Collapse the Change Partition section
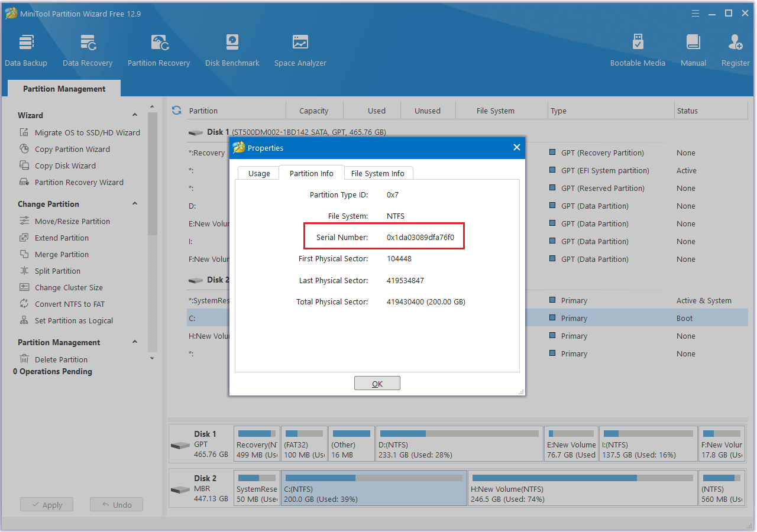This screenshot has width=757, height=532. (135, 204)
